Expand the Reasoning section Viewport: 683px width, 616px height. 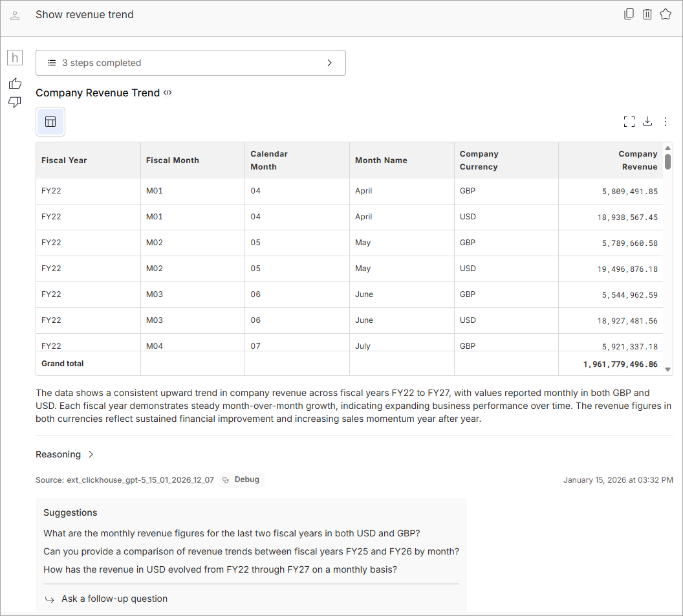click(x=65, y=454)
